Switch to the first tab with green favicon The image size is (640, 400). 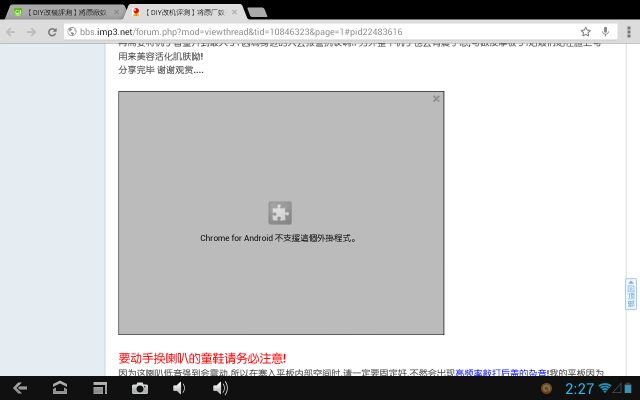(x=65, y=12)
